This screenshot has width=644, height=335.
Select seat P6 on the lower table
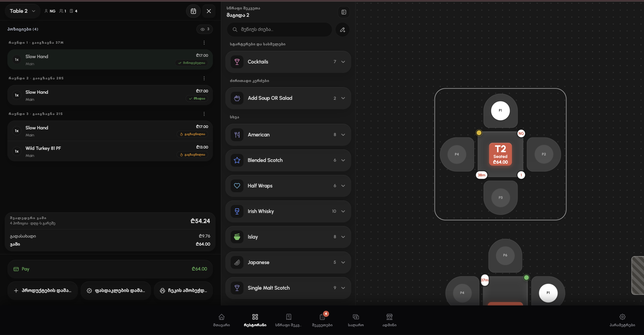[x=505, y=255]
